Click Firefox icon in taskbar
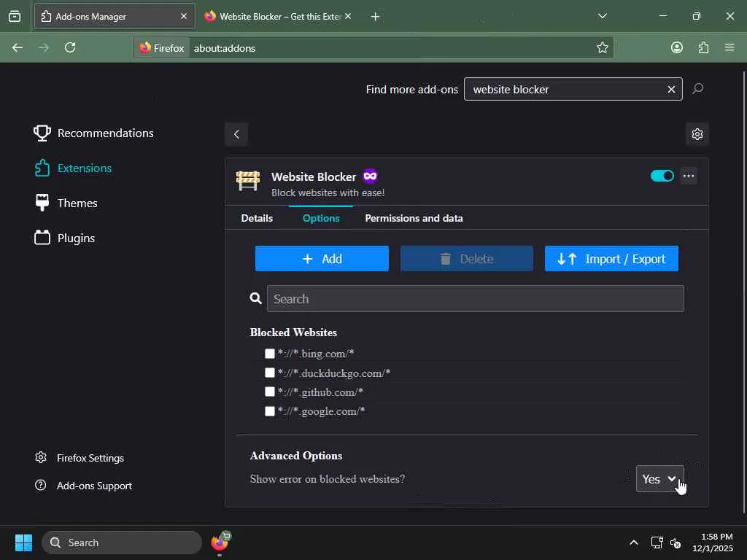The image size is (747, 560). tap(220, 542)
